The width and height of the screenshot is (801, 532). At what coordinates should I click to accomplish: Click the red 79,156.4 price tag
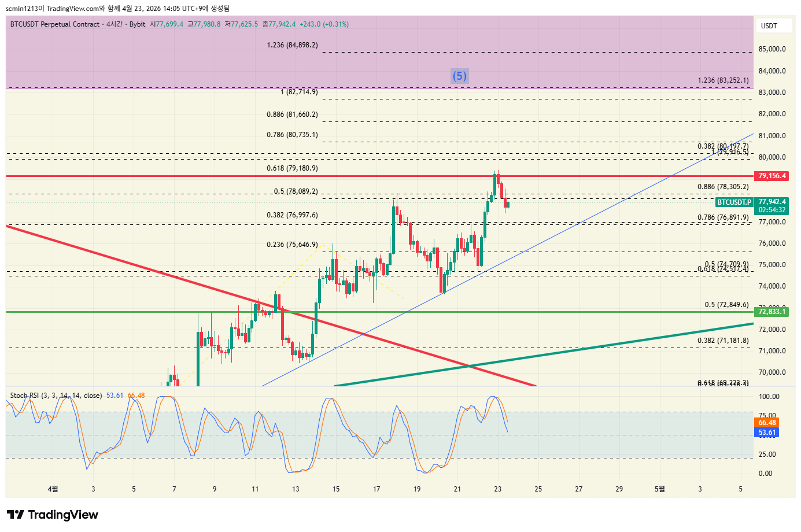click(772, 176)
